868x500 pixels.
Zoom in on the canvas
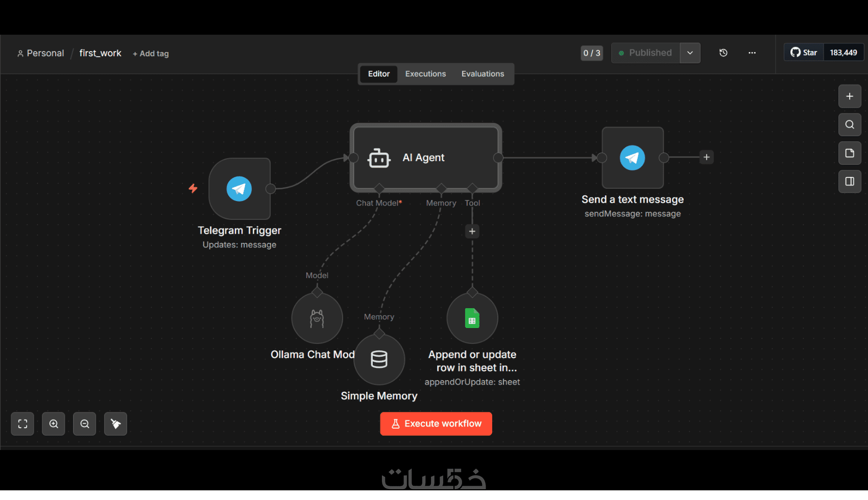click(x=54, y=424)
